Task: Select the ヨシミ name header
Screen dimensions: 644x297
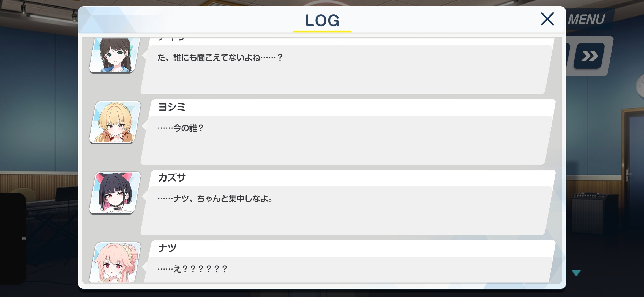Action: [172, 107]
